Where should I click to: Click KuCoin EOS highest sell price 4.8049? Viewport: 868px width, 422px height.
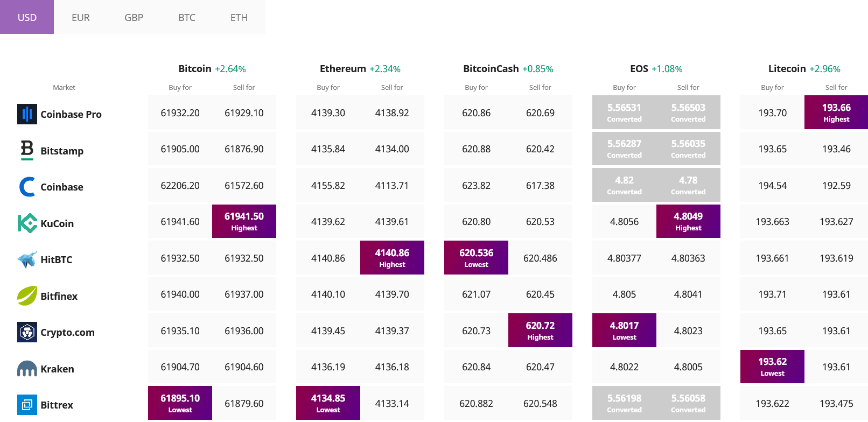pyautogui.click(x=688, y=221)
